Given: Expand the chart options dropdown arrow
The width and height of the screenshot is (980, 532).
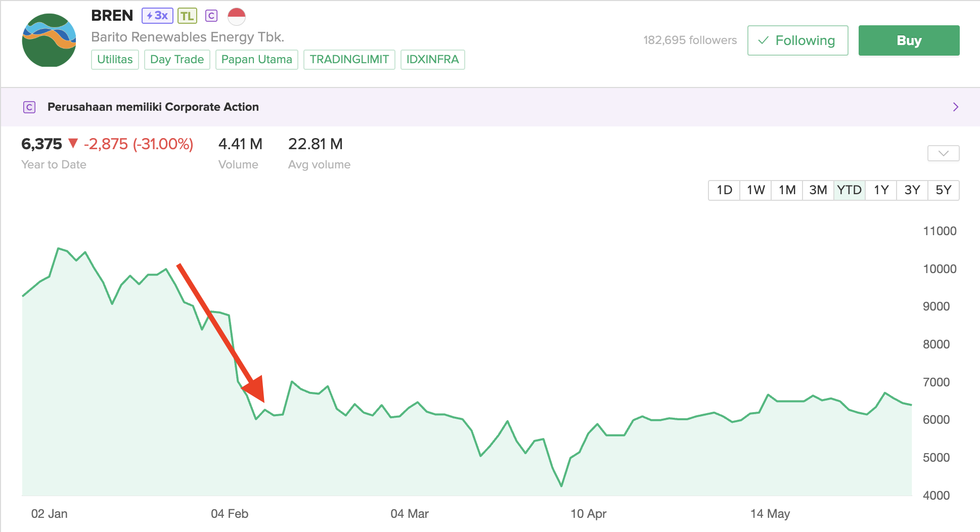Looking at the screenshot, I should coord(943,153).
